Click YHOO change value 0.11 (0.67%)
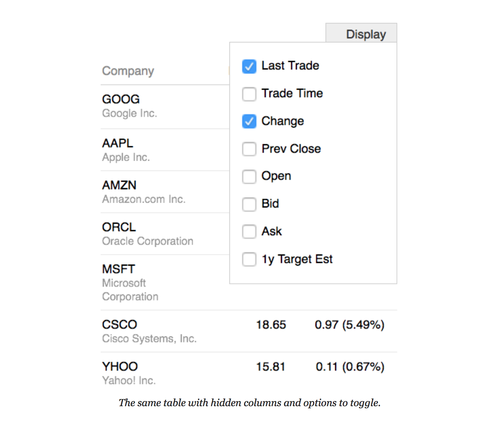Viewport: 504px width, 430px height. click(x=350, y=367)
